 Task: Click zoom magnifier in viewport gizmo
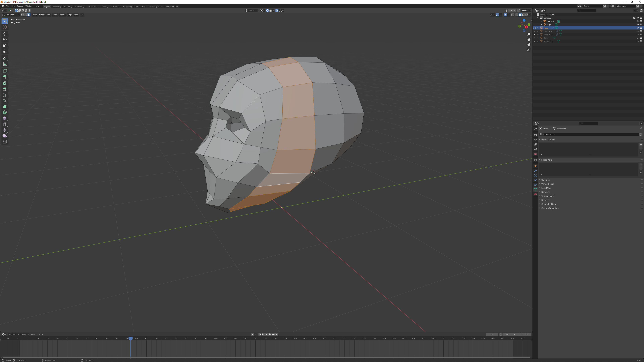tap(529, 35)
